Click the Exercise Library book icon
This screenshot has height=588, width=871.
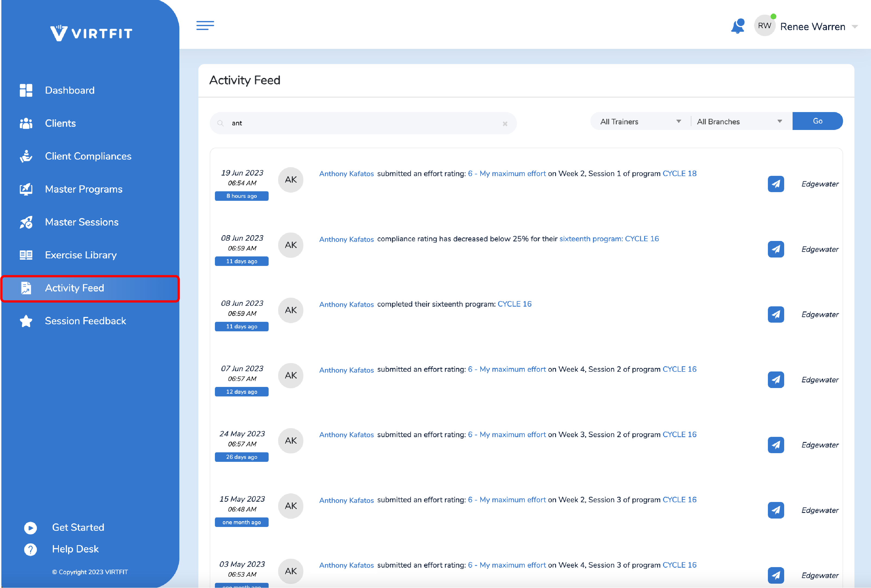tap(26, 255)
